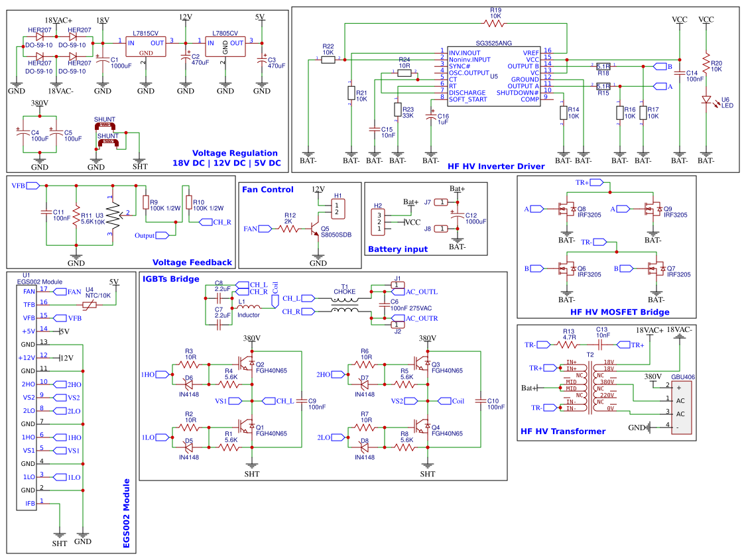
Task: Click the R19 10K resistor
Action: tap(495, 23)
